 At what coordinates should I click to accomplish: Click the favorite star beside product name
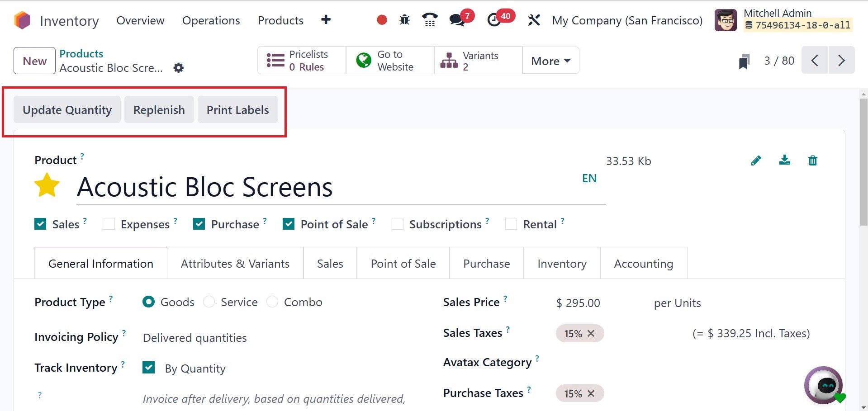click(47, 186)
